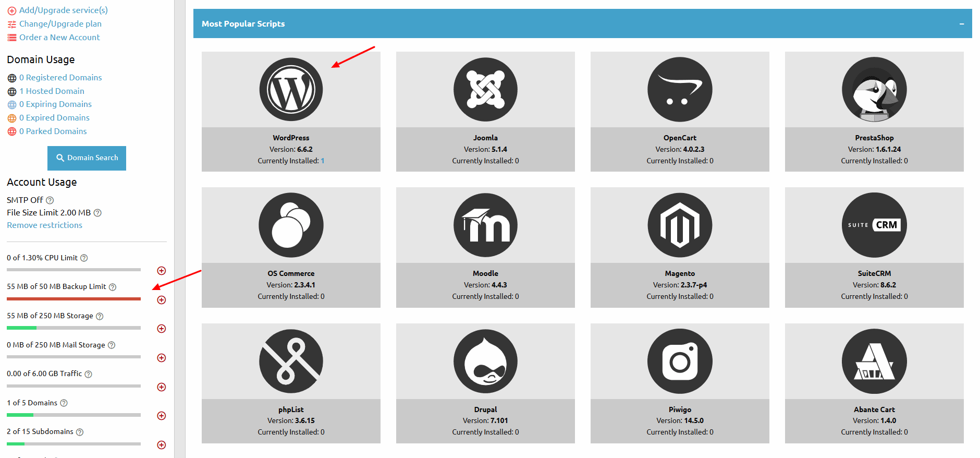The height and width of the screenshot is (458, 980).
Task: View the 1 Hosted Domain link
Action: (52, 91)
